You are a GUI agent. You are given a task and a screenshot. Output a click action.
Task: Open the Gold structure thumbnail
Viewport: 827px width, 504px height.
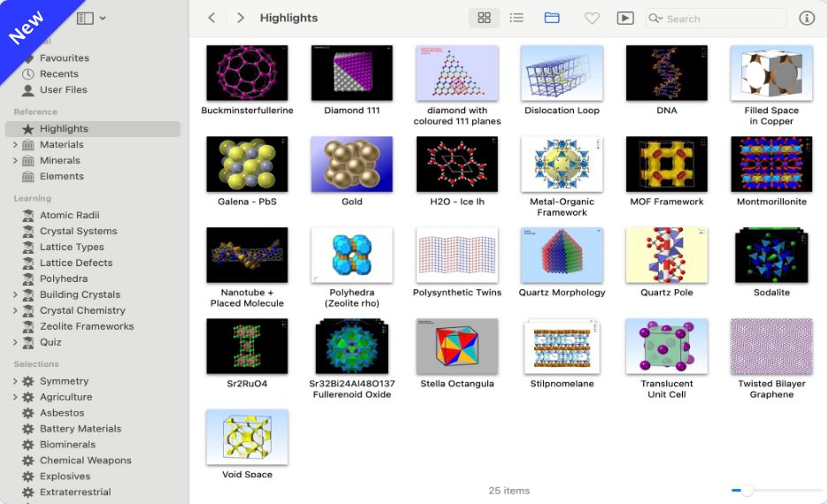(x=352, y=164)
